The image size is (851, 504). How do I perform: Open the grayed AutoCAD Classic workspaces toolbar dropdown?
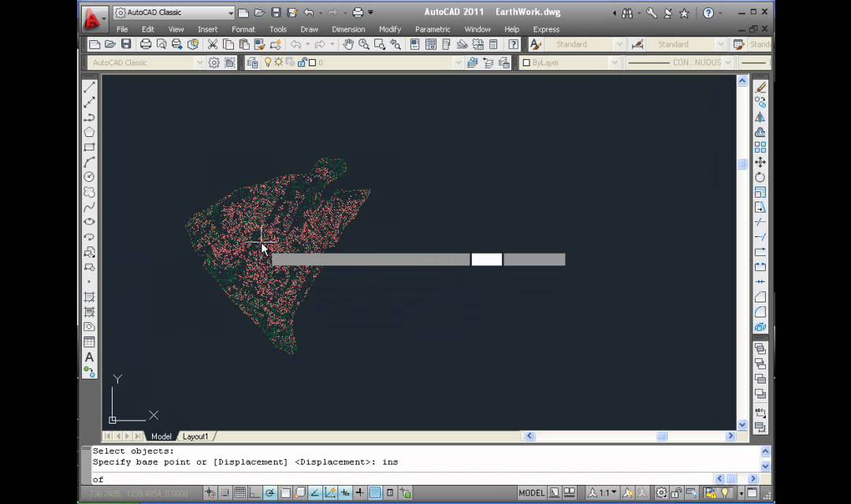pyautogui.click(x=199, y=63)
